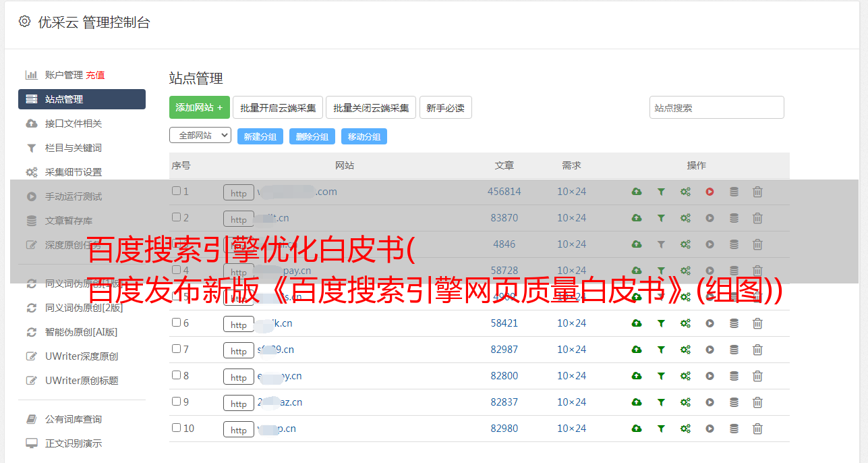Click gears icon in row 7
The image size is (868, 463).
point(685,350)
